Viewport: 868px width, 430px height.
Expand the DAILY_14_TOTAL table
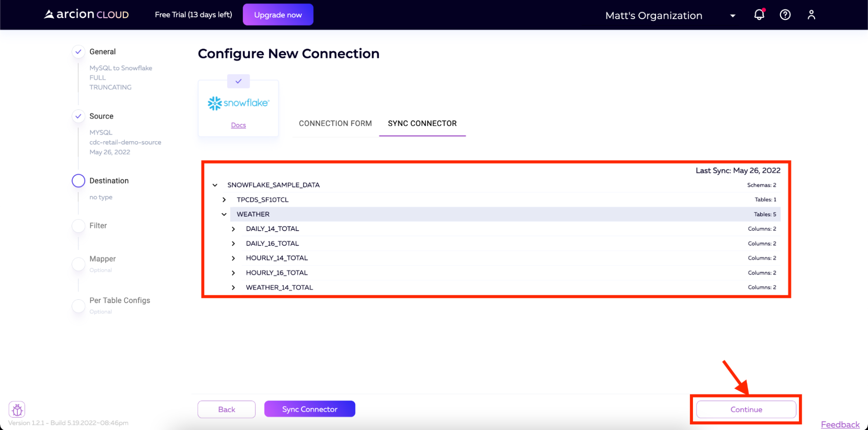pos(233,229)
